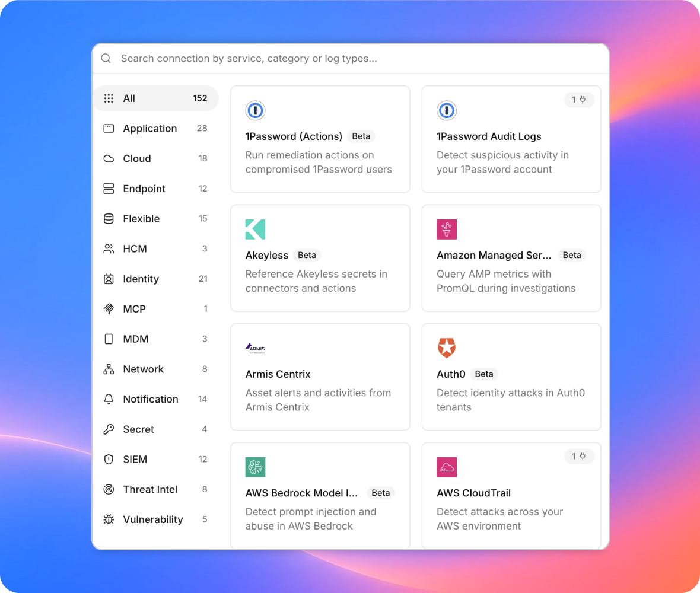Screen dimensions: 700x593
Task: Click Beta tag on AWS Bedrock
Action: coord(380,493)
